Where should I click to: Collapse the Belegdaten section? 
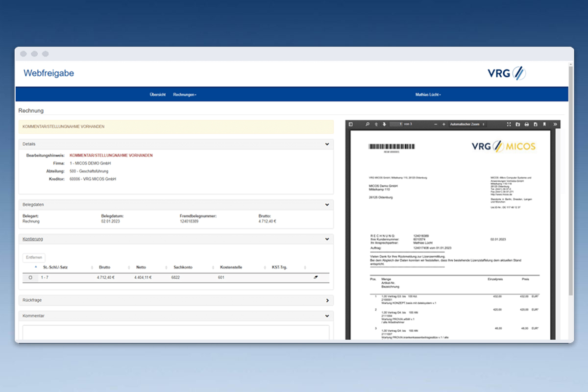pos(327,204)
